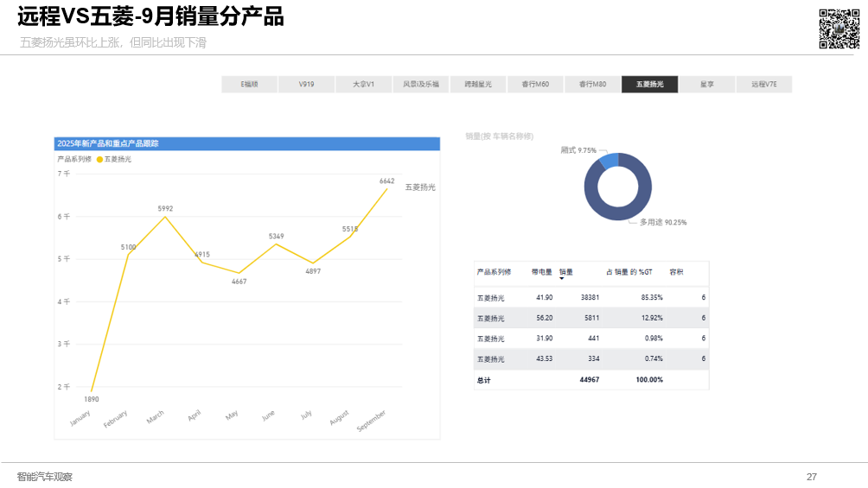This screenshot has width=868, height=488.
Task: Click the 1890 January data label
Action: 92,399
